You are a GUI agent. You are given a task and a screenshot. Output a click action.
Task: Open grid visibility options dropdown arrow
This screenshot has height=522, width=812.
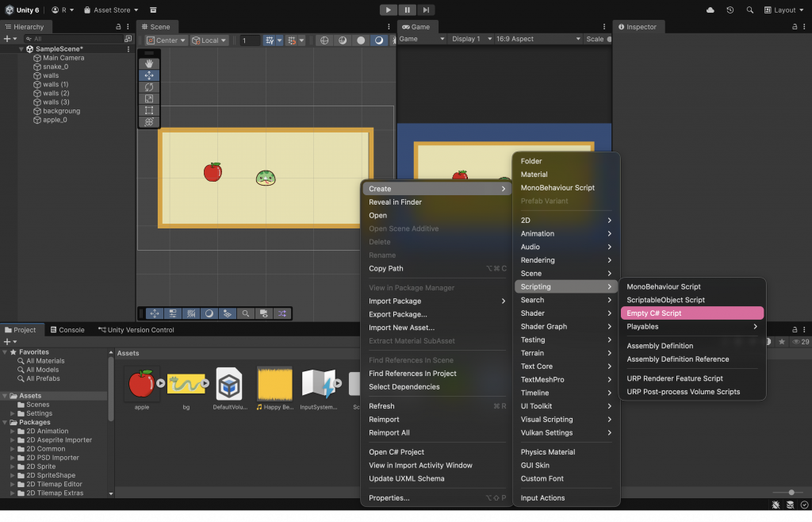click(x=280, y=40)
